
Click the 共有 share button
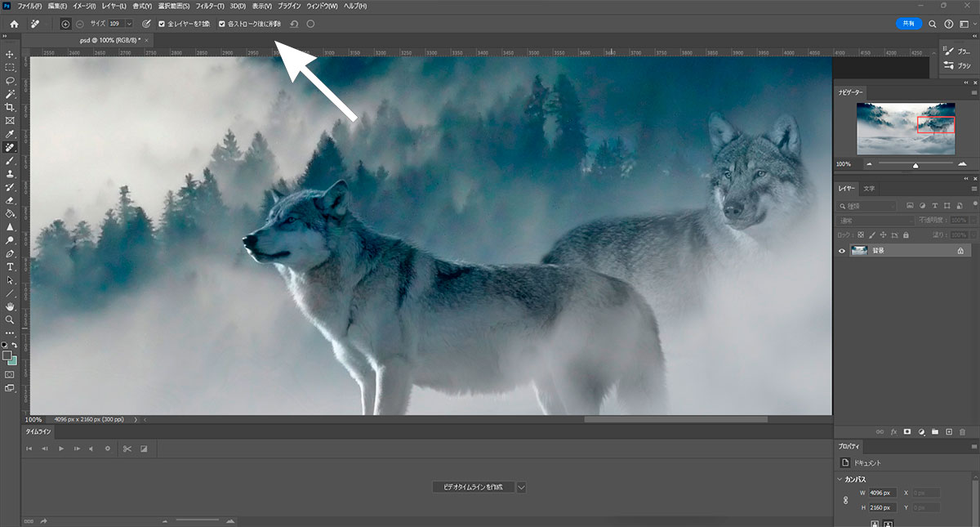click(908, 24)
